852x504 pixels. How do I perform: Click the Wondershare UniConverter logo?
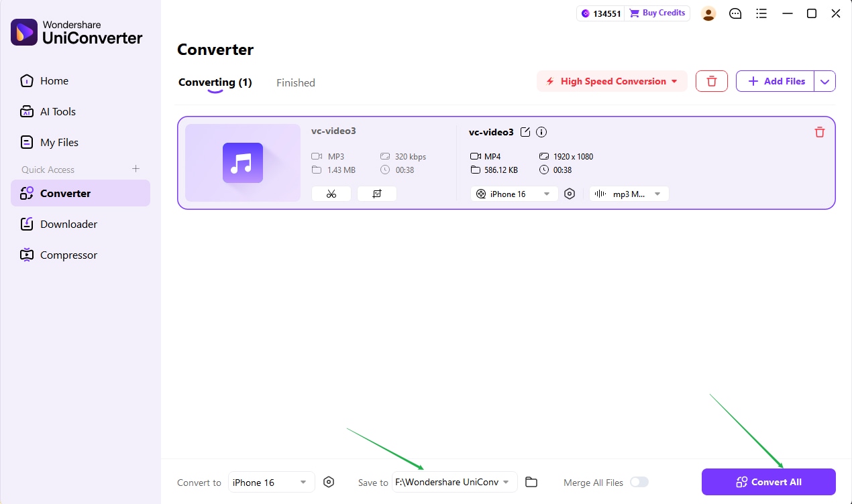point(76,32)
